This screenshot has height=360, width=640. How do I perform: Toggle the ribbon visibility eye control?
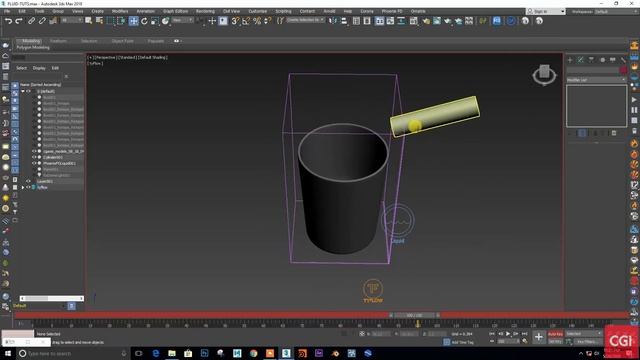click(177, 41)
